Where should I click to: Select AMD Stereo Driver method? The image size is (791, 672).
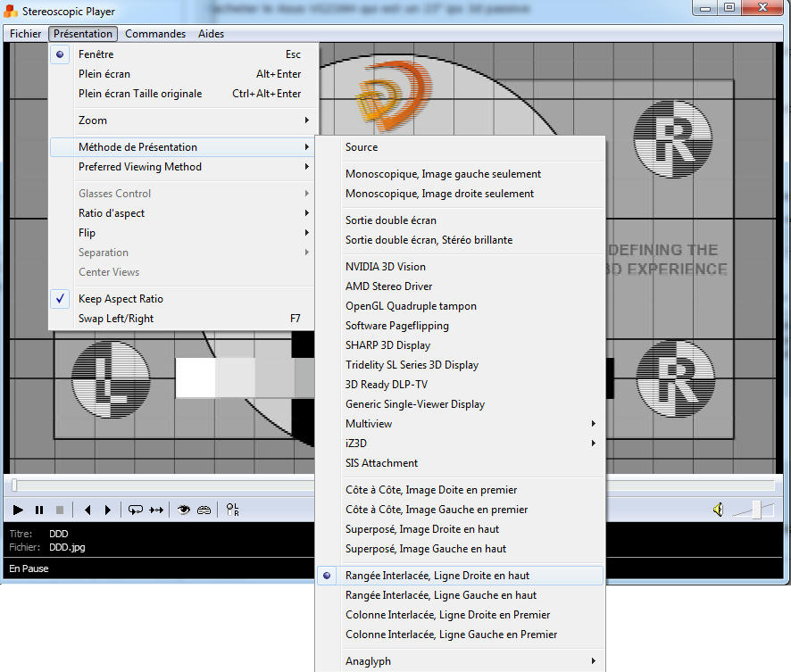[460, 286]
